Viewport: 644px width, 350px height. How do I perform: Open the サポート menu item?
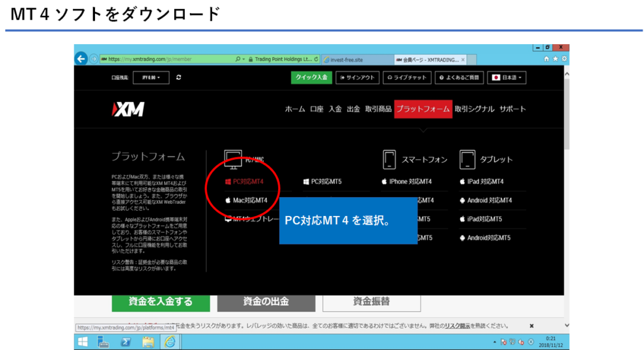coord(513,109)
